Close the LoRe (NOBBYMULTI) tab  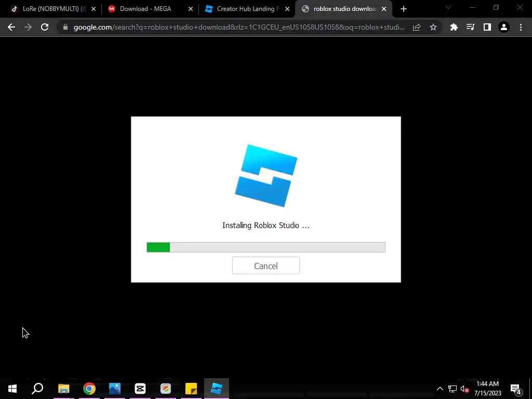[x=94, y=9]
